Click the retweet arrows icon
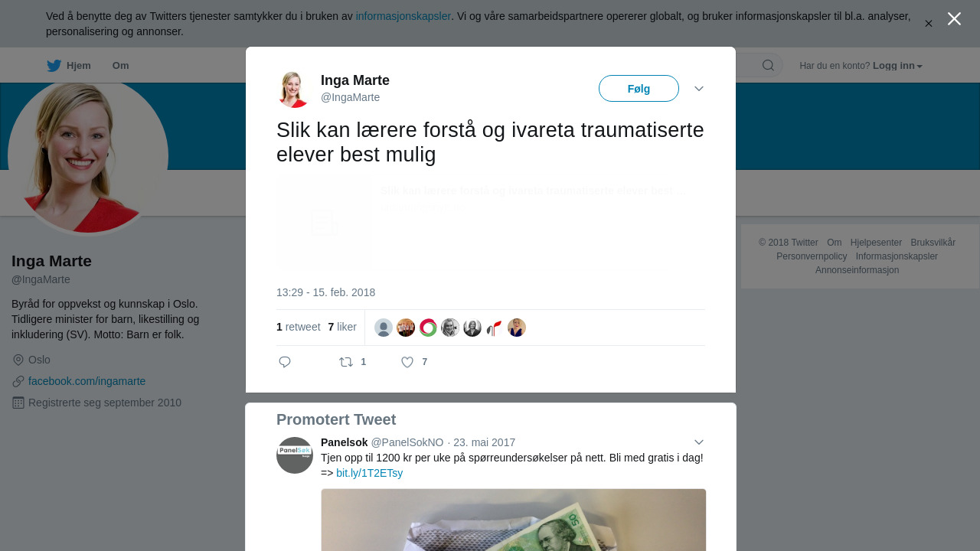The width and height of the screenshot is (980, 551). pos(346,362)
